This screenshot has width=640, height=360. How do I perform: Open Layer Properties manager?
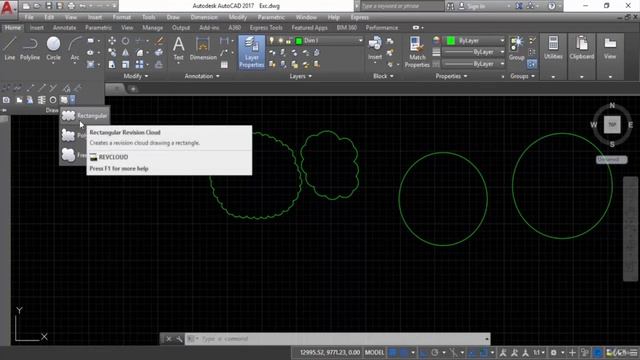(x=251, y=52)
